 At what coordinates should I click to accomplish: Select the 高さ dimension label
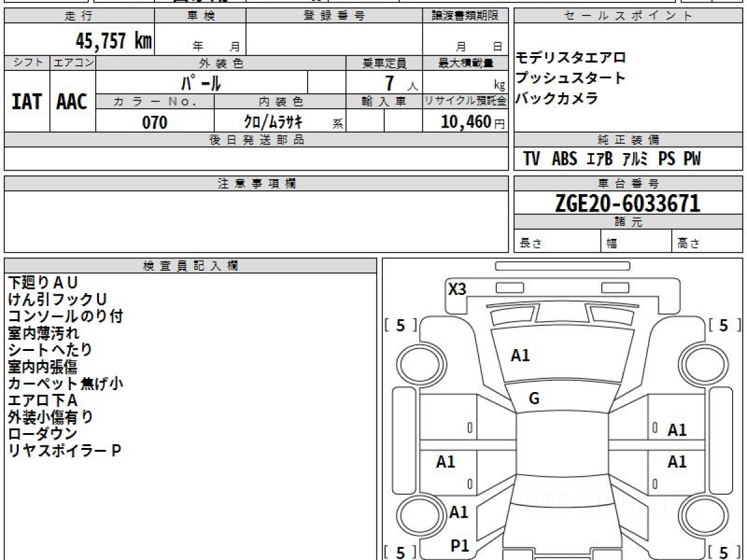688,244
